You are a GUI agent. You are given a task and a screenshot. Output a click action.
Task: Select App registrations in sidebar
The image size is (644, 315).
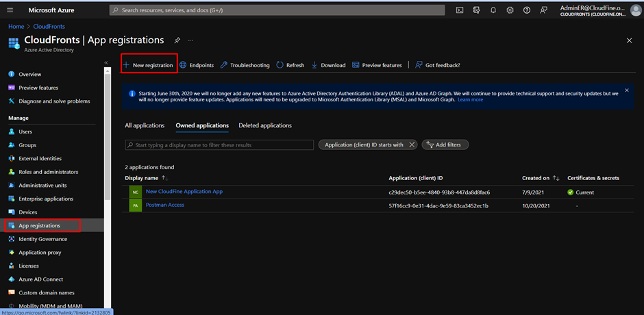[40, 226]
